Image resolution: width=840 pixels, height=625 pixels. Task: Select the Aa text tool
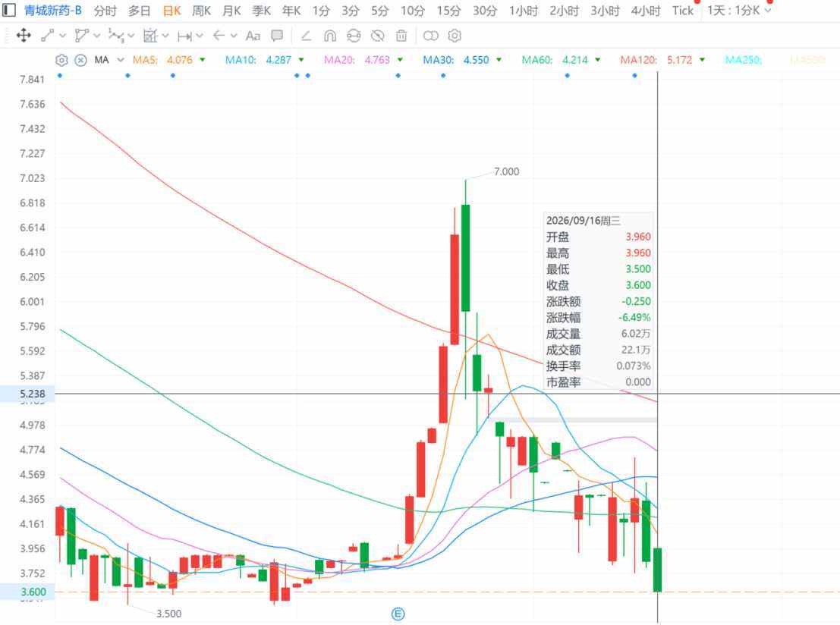click(x=253, y=36)
